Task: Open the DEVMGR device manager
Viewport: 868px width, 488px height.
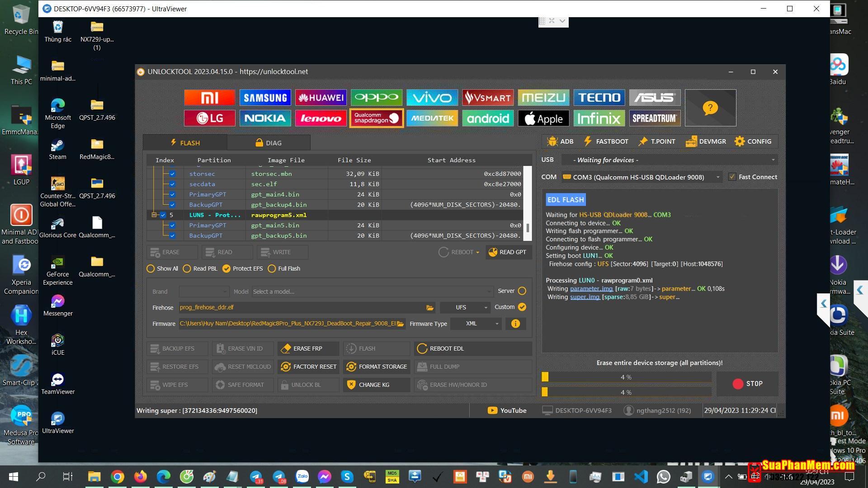Action: tap(706, 141)
